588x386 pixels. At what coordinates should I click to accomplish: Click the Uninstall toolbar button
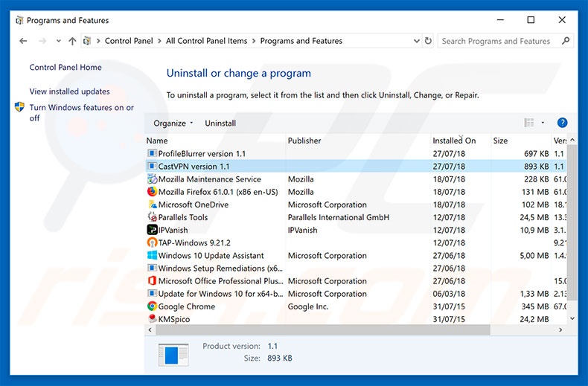[x=220, y=123]
